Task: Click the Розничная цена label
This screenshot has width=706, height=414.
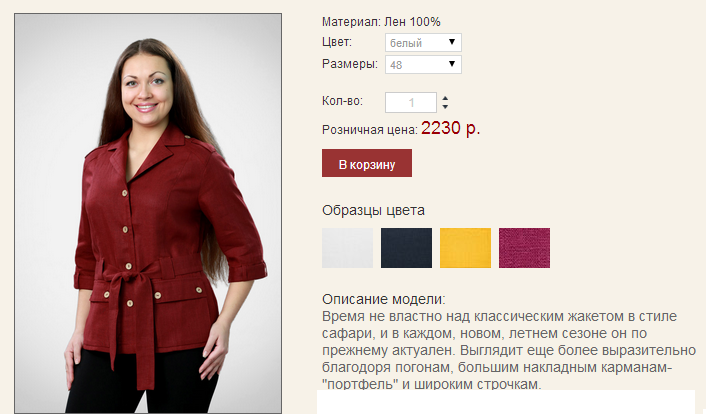Action: [x=370, y=130]
